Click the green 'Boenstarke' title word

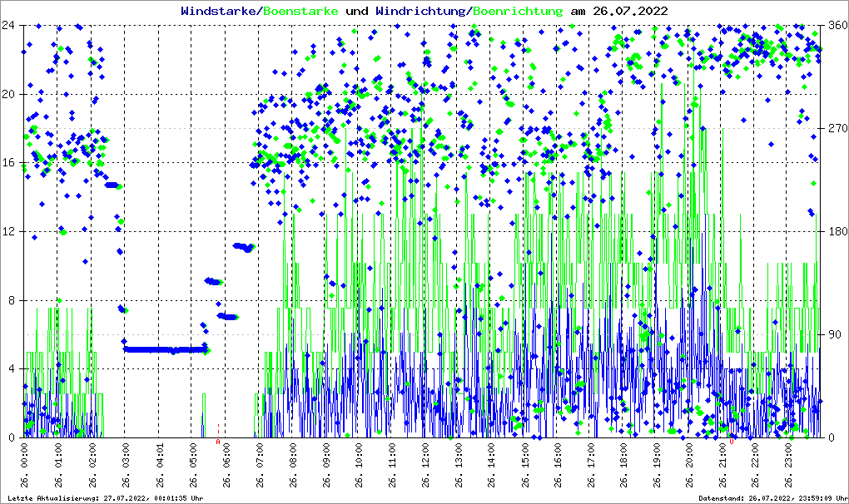coord(300,11)
